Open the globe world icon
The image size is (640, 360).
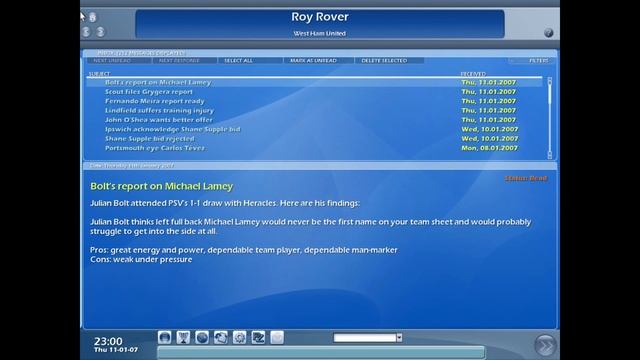point(202,338)
